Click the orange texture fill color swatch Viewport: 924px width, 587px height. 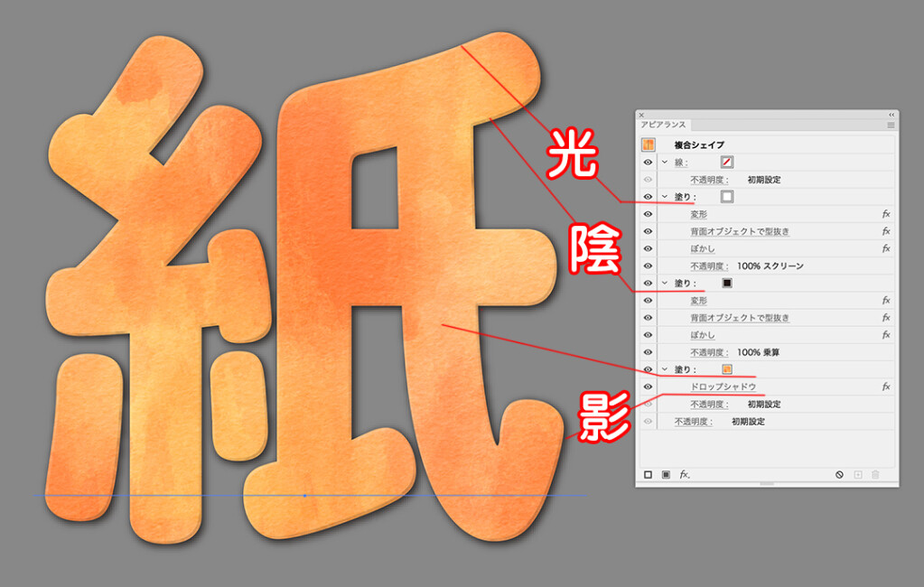click(x=726, y=369)
